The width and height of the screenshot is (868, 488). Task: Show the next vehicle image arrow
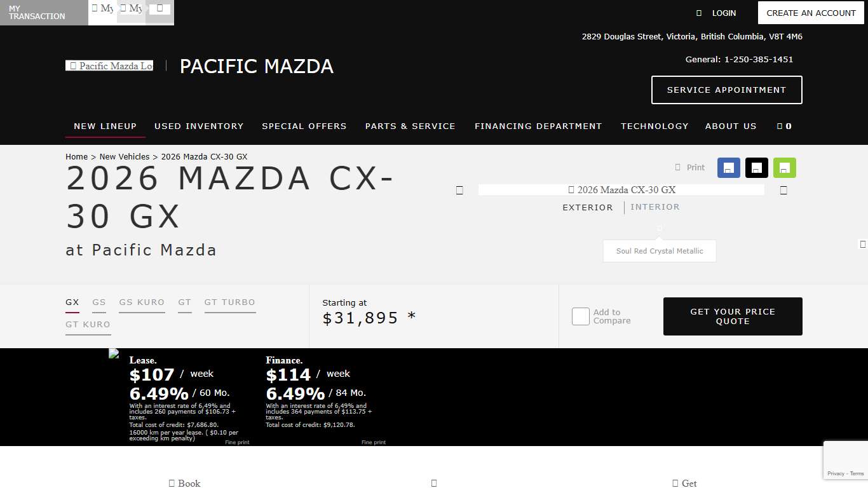pos(783,190)
